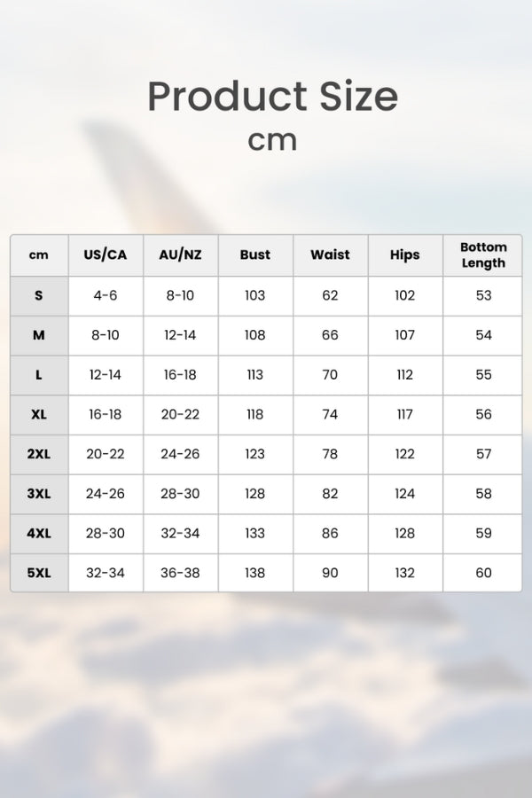This screenshot has width=532, height=798.
Task: Click the Bottom Length column header
Action: click(483, 255)
